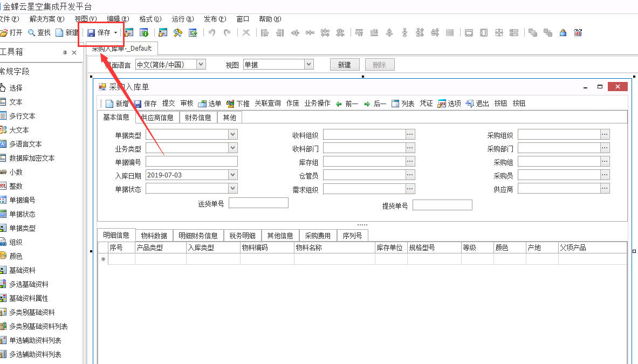Click the 选单 toolbar button
The height and width of the screenshot is (364, 638).
[x=210, y=104]
